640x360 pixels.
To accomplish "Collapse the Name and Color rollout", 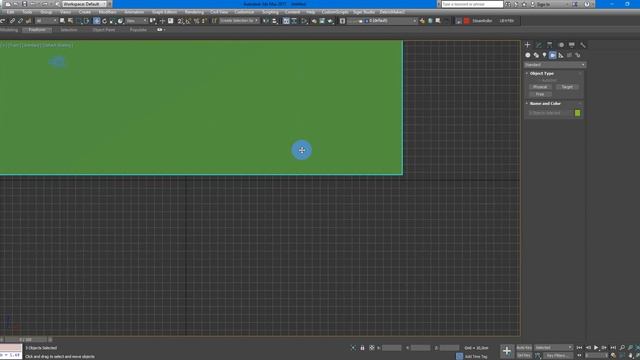I will (x=545, y=104).
